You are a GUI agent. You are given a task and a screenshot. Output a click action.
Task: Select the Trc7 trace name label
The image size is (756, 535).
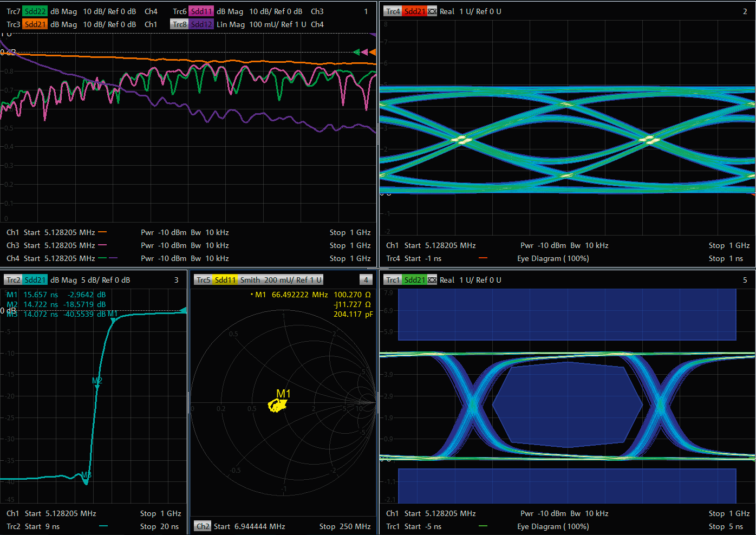(14, 11)
